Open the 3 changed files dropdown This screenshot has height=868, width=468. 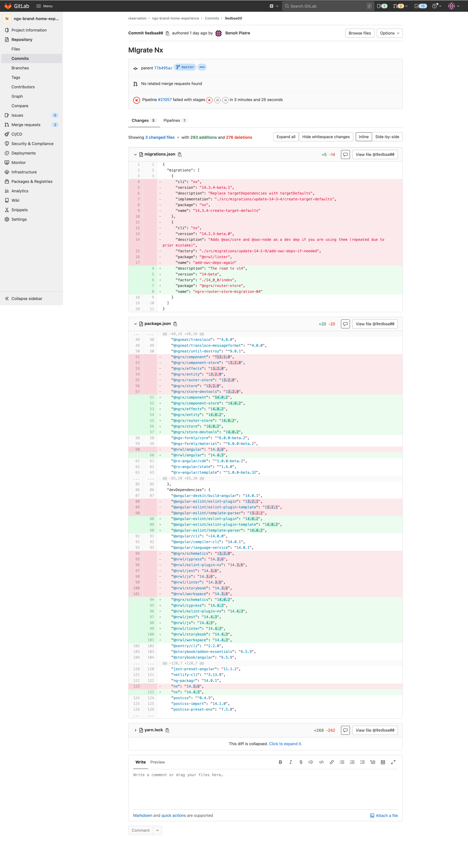tap(162, 137)
